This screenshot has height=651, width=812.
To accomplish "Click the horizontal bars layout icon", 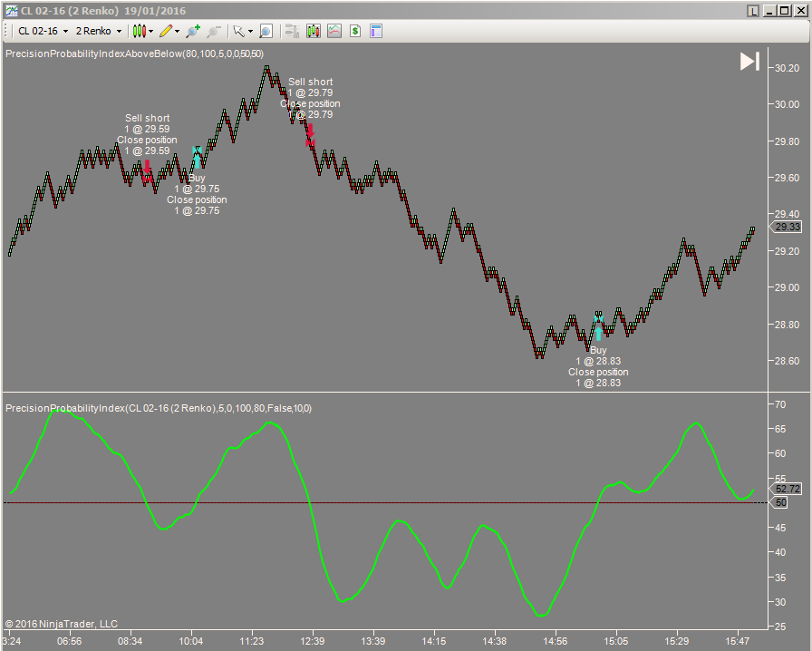I will pos(292,30).
